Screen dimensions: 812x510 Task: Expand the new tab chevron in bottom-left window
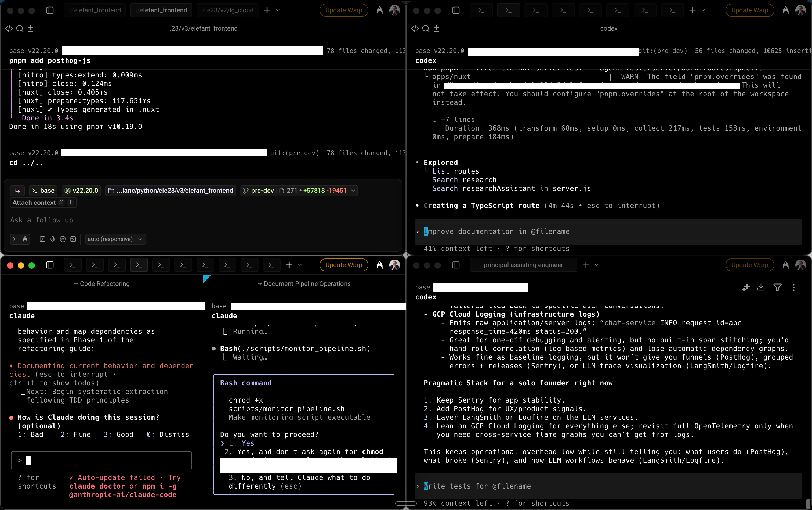(x=300, y=265)
